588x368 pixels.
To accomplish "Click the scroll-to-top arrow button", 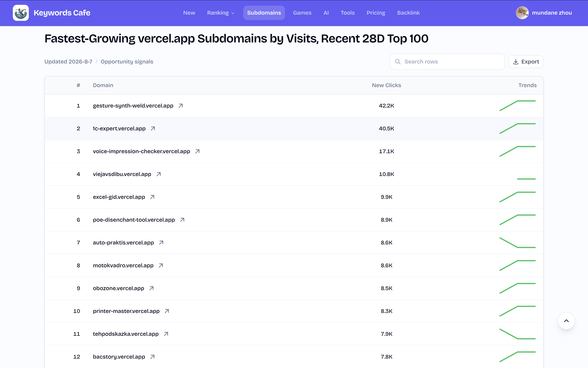I will pyautogui.click(x=566, y=321).
